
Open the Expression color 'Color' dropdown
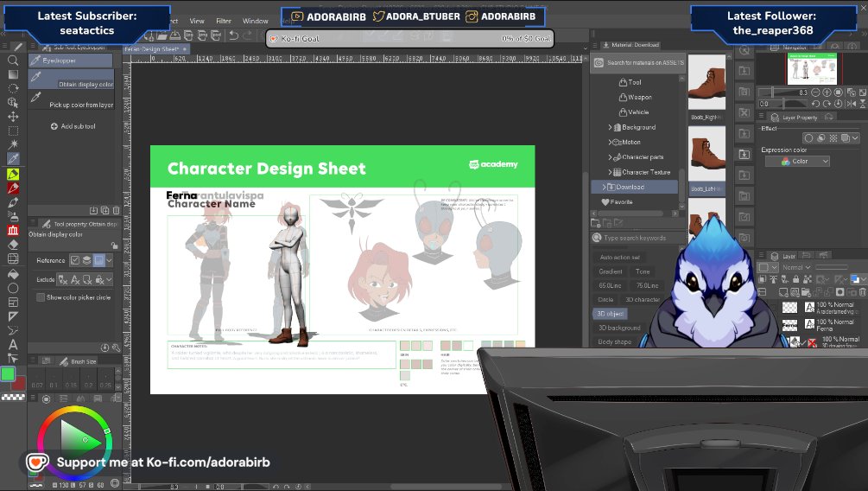pyautogui.click(x=798, y=162)
